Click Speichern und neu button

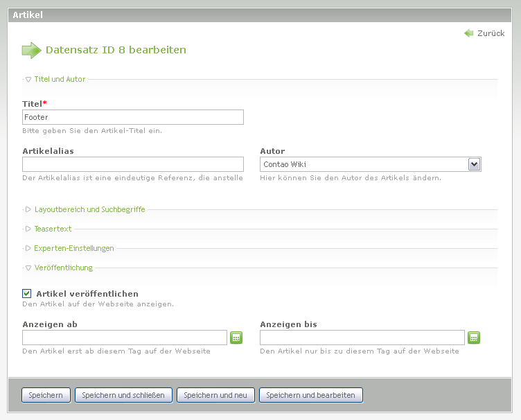click(x=216, y=395)
